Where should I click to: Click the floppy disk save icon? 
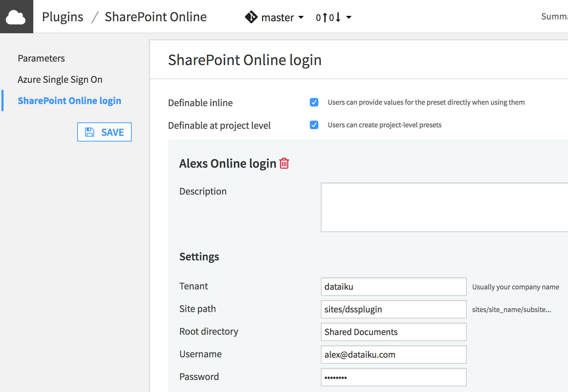[90, 132]
